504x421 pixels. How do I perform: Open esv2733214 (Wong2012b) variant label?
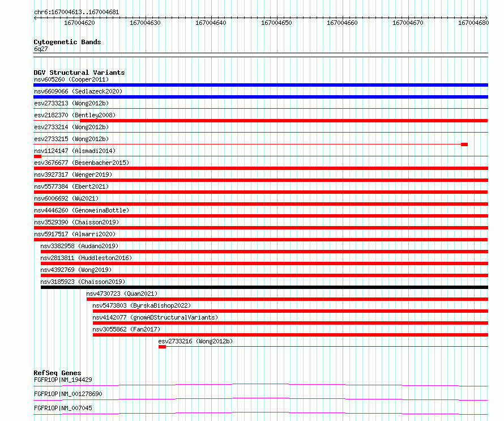pos(71,127)
